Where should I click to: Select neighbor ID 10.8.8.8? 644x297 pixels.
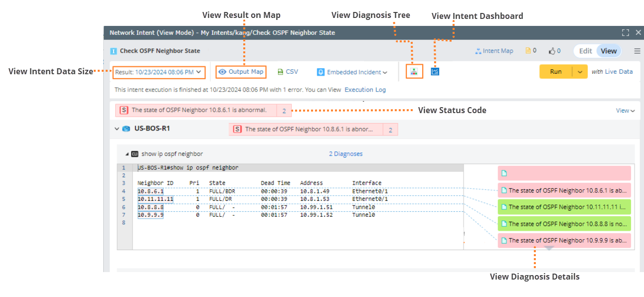coord(151,207)
